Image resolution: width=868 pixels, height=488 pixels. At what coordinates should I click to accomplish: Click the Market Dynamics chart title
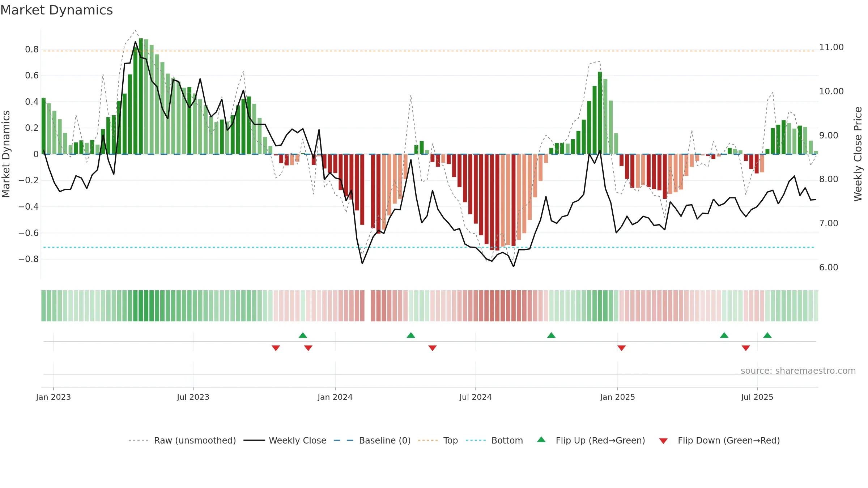pos(56,10)
